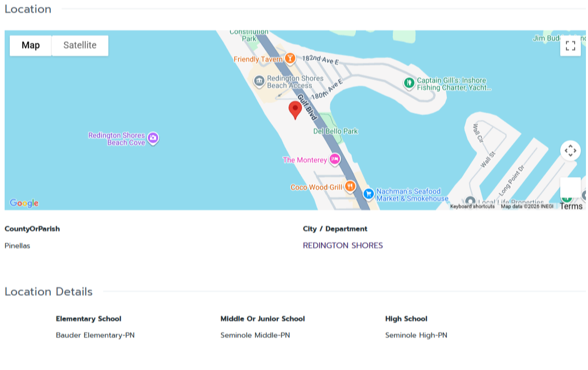Open Keyboard shortcuts for map
The image size is (588, 370).
(472, 207)
